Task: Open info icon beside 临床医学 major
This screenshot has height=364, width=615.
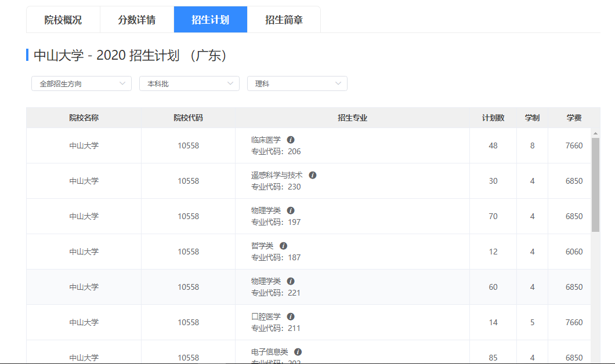Action: pyautogui.click(x=291, y=139)
